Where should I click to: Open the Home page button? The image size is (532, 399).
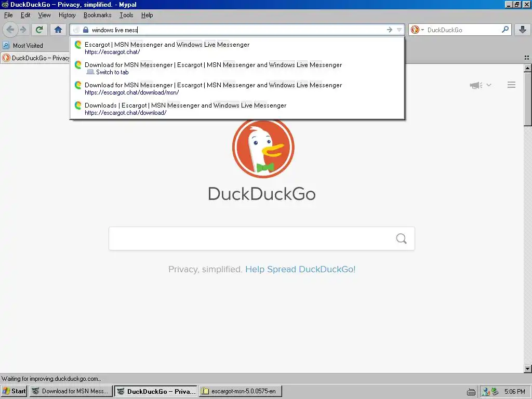[58, 30]
